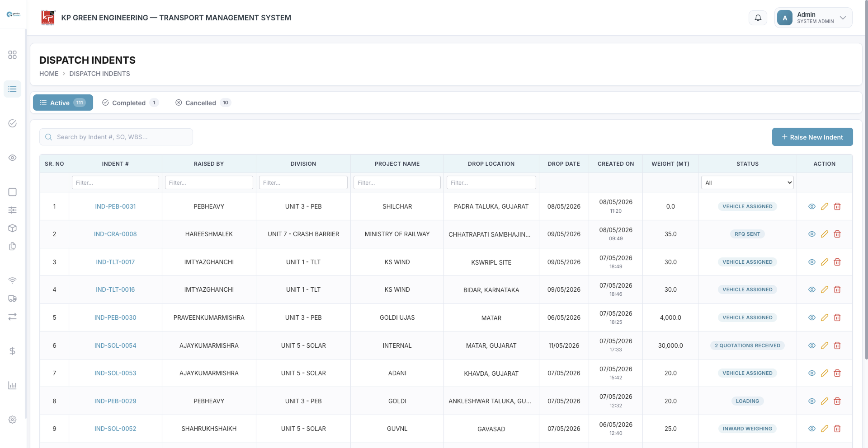Image resolution: width=868 pixels, height=448 pixels.
Task: Delete indent IND-TLT-0016 with trash icon
Action: point(837,289)
